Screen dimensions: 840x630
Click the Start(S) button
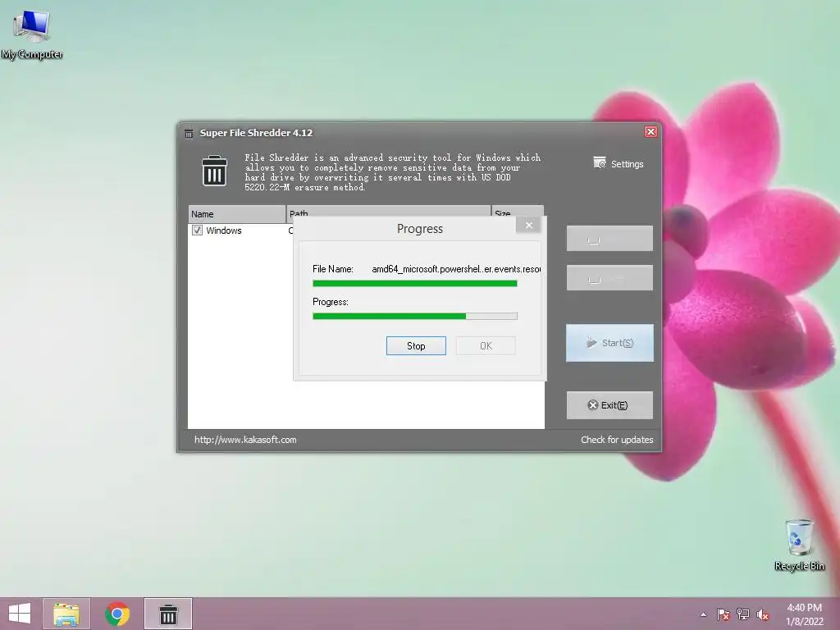click(x=609, y=343)
